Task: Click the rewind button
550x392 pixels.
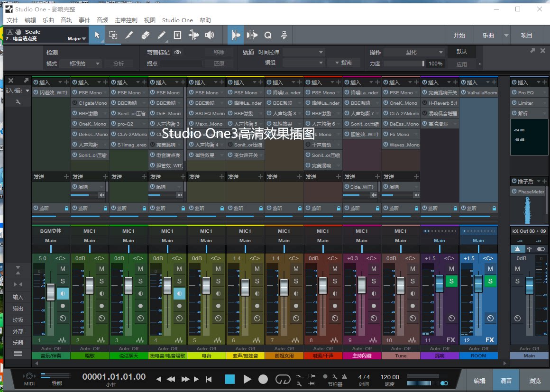Action: [x=171, y=379]
